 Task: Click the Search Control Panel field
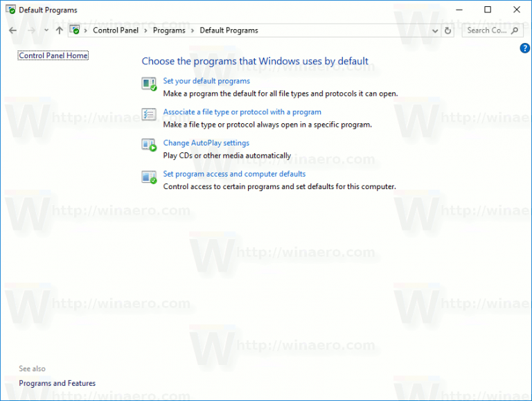(x=486, y=30)
